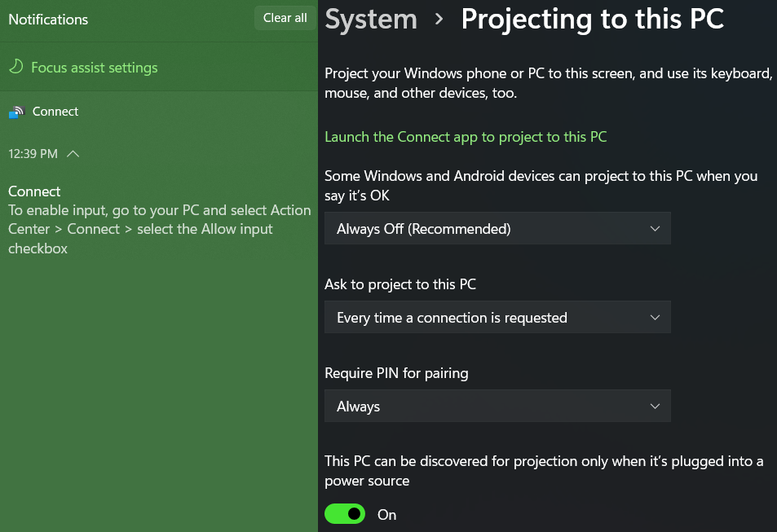Screen dimensions: 777x532
Task: Clear all notifications
Action: click(285, 18)
